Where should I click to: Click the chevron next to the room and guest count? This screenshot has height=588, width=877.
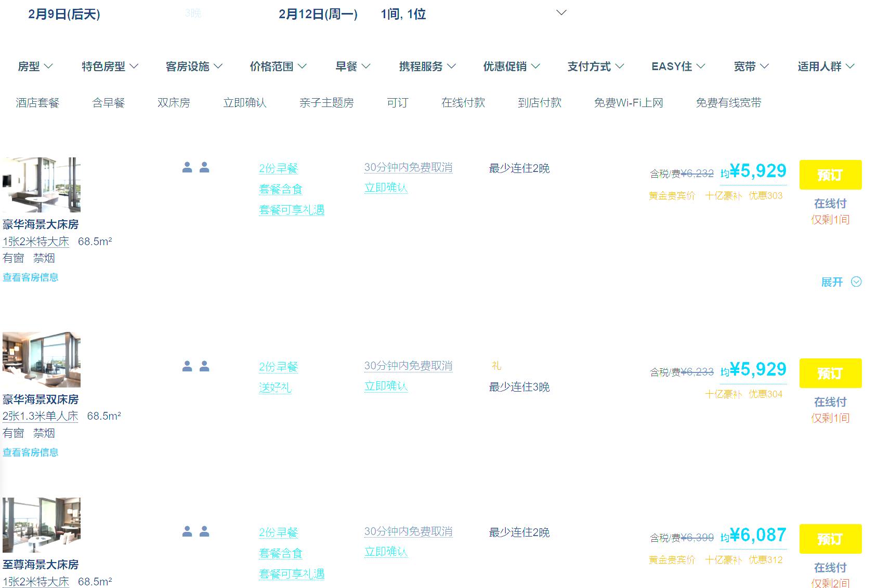point(561,13)
